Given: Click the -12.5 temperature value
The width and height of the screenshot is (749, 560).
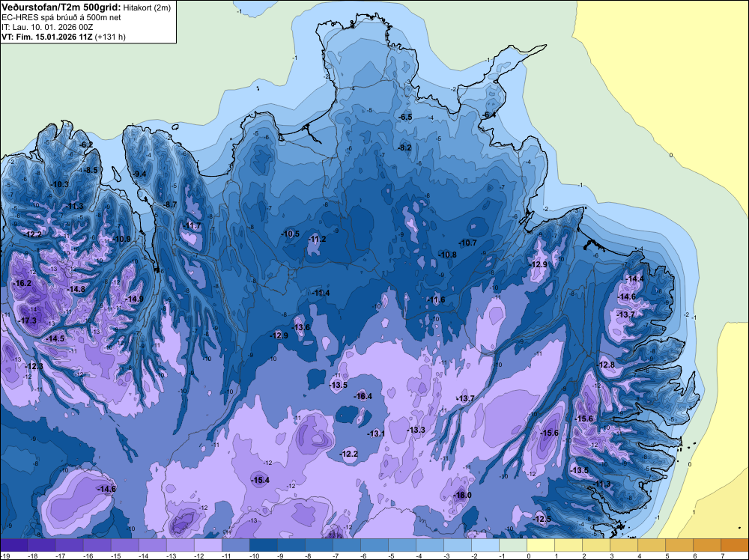Looking at the screenshot, I should click(542, 519).
